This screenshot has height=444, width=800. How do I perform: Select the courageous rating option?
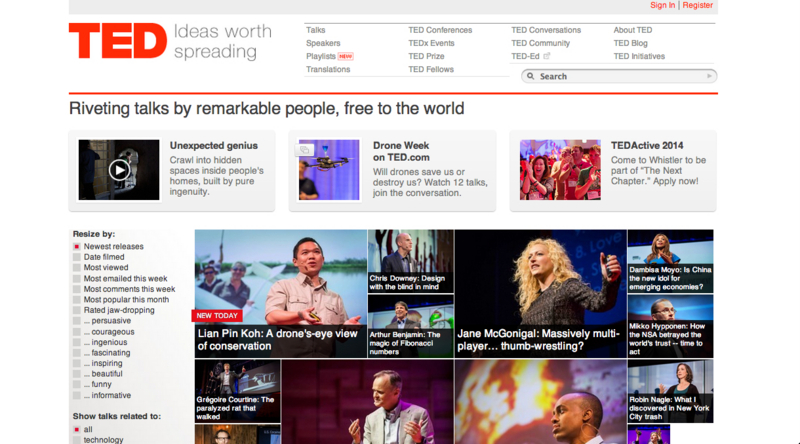coord(77,332)
